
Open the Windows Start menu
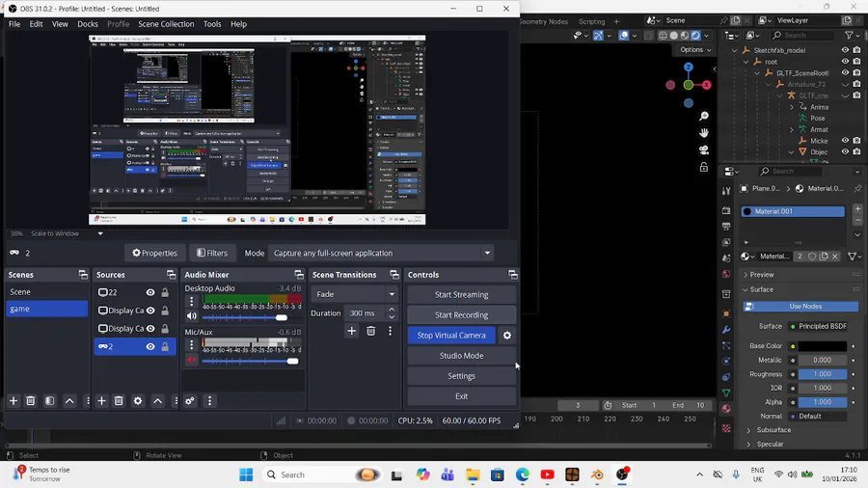point(246,474)
